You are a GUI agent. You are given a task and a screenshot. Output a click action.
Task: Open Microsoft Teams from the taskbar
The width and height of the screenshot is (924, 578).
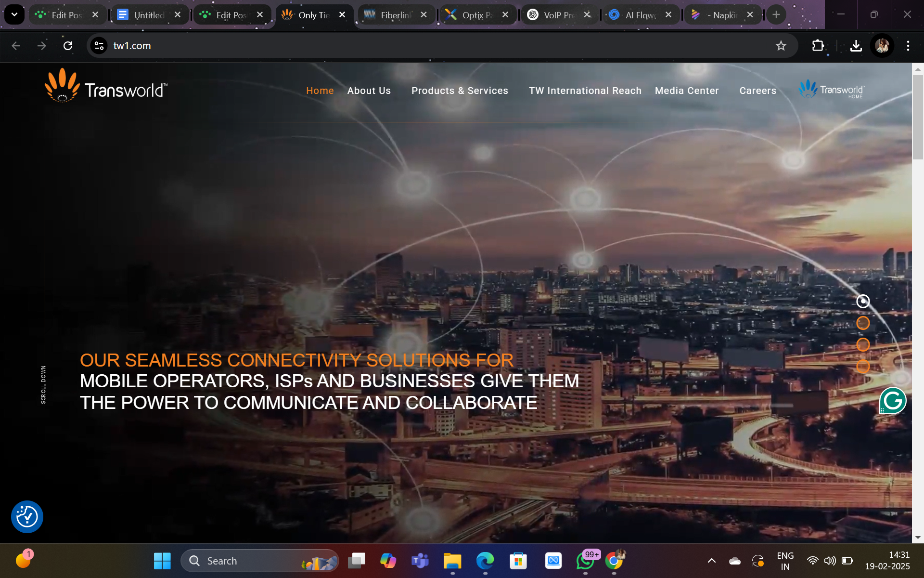[x=420, y=561]
